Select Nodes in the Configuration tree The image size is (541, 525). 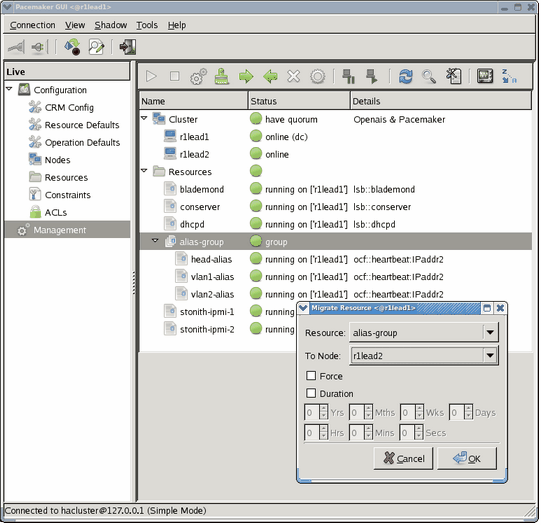coord(57,160)
